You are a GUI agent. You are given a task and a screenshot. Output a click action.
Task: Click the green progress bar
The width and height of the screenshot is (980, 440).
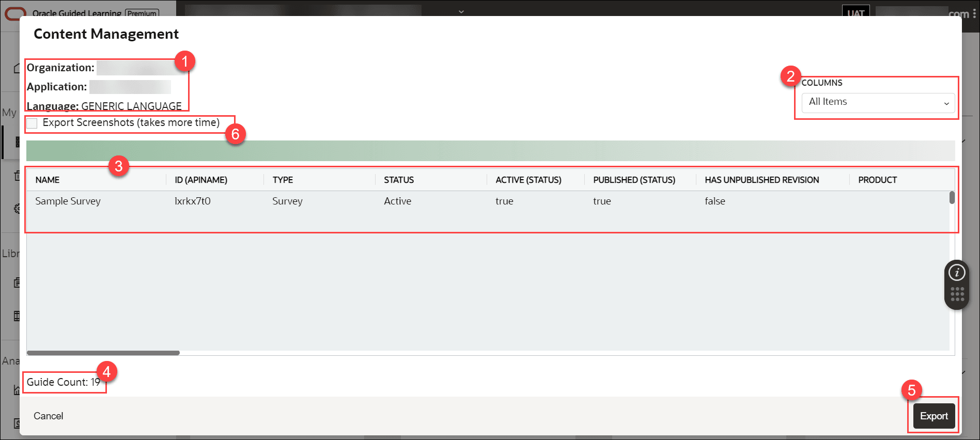[490, 150]
